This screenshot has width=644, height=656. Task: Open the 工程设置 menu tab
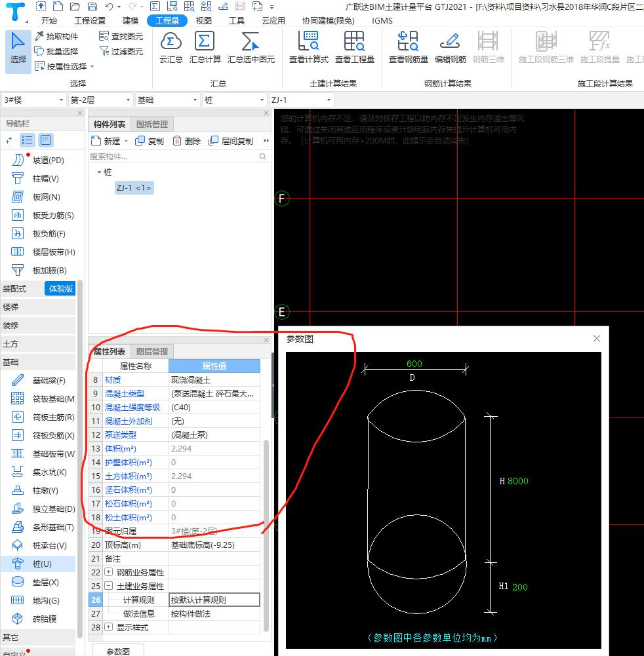[90, 20]
